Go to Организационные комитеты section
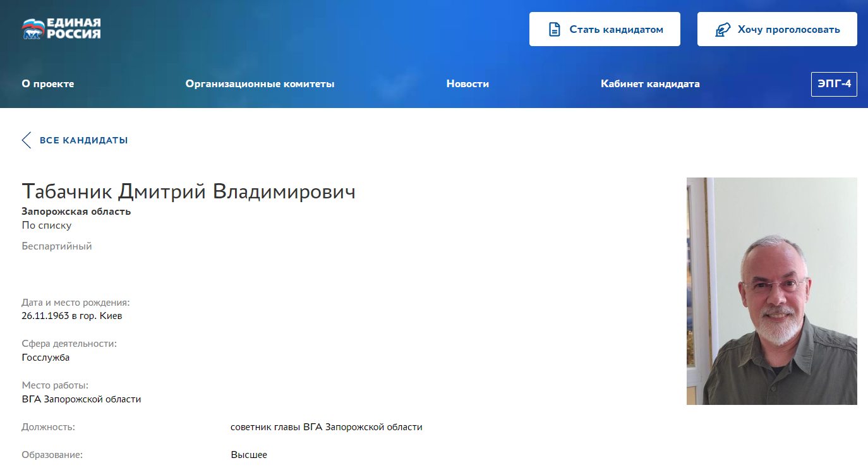The image size is (868, 470). [x=260, y=84]
